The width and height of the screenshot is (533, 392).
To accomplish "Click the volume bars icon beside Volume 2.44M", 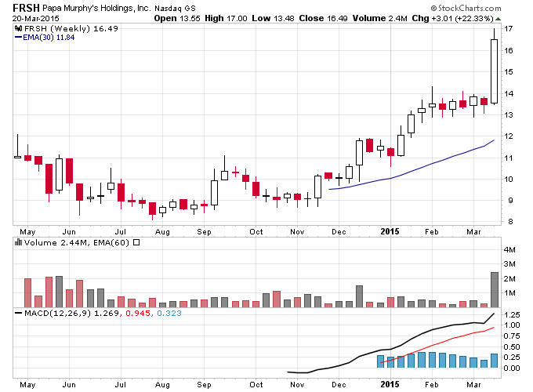I will pyautogui.click(x=18, y=242).
